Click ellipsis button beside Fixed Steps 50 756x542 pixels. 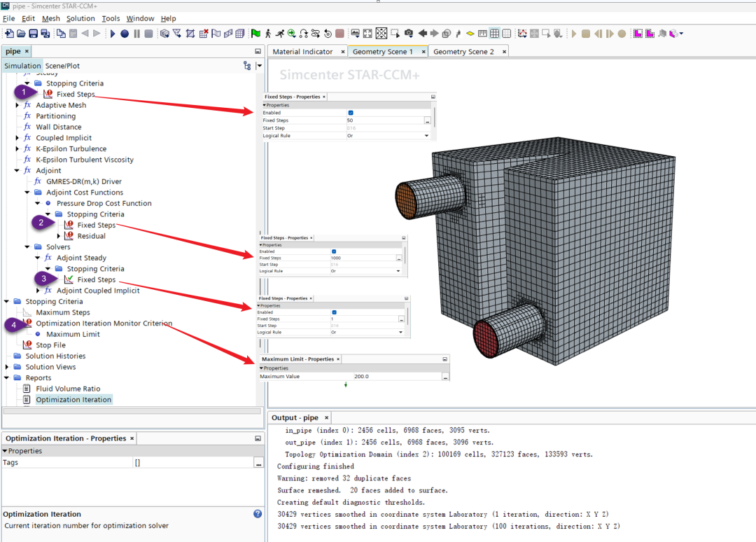427,120
